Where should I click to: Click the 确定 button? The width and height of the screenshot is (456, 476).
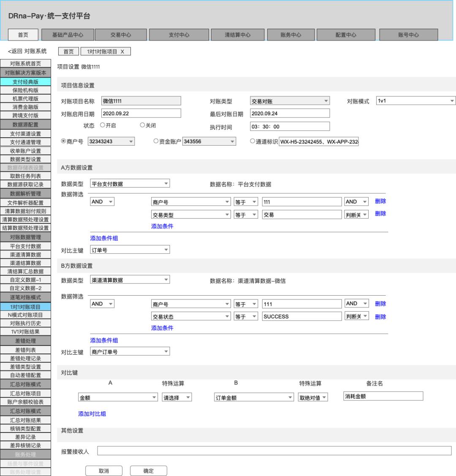tap(148, 471)
